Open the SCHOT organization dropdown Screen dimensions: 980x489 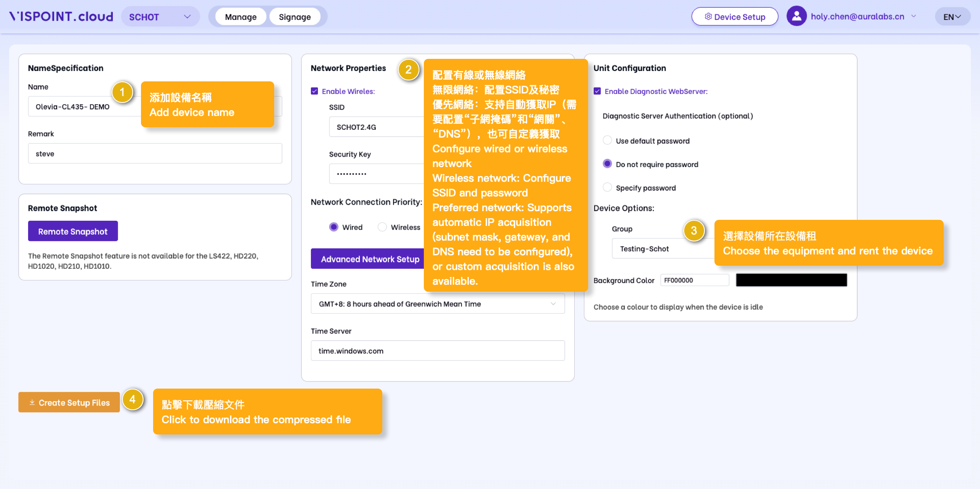tap(160, 17)
